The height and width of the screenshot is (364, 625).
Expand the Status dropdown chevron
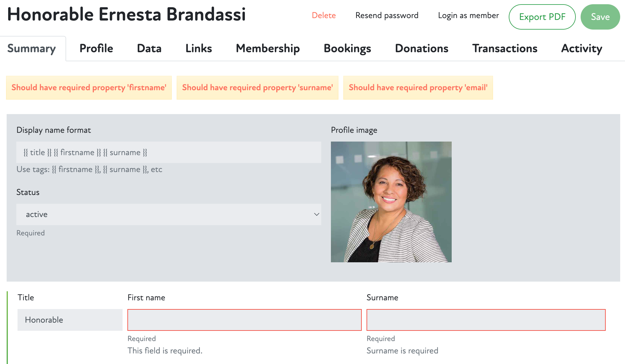coord(316,214)
